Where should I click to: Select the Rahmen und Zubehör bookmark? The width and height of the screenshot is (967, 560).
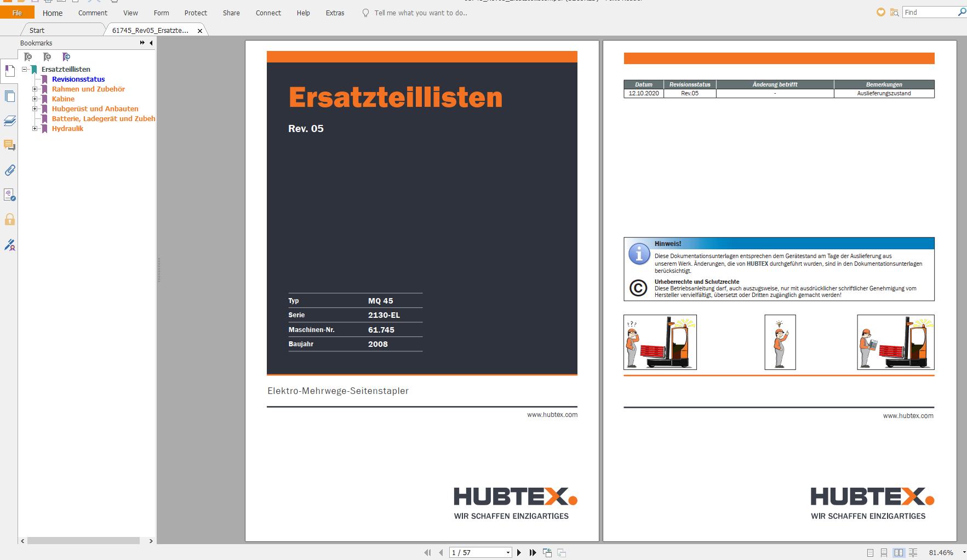click(x=88, y=89)
